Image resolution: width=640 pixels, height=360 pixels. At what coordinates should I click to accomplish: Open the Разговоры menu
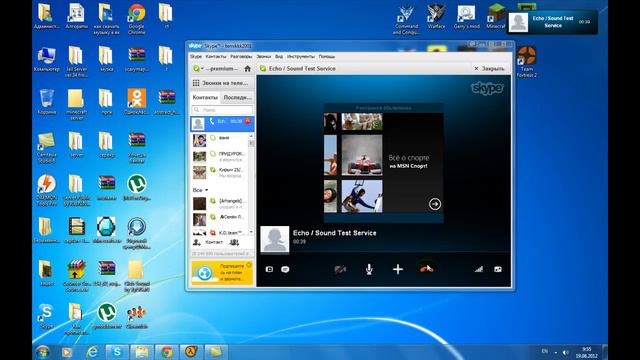pyautogui.click(x=241, y=56)
